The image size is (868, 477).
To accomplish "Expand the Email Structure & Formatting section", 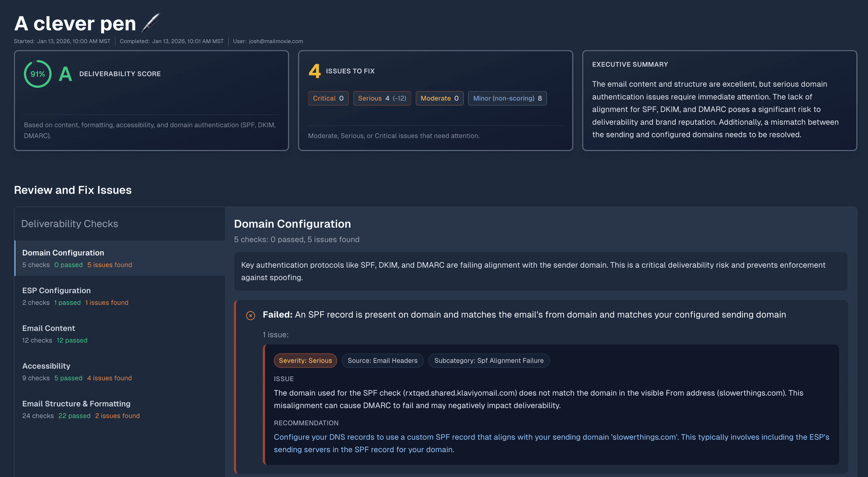I will pyautogui.click(x=76, y=404).
